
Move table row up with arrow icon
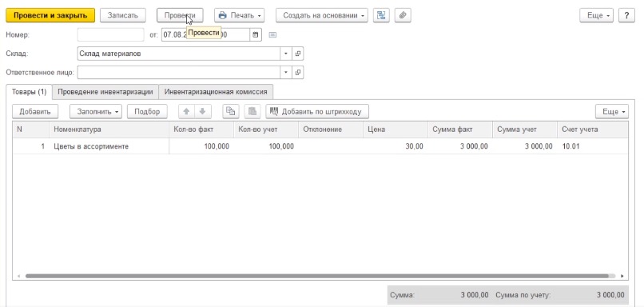tap(186, 111)
